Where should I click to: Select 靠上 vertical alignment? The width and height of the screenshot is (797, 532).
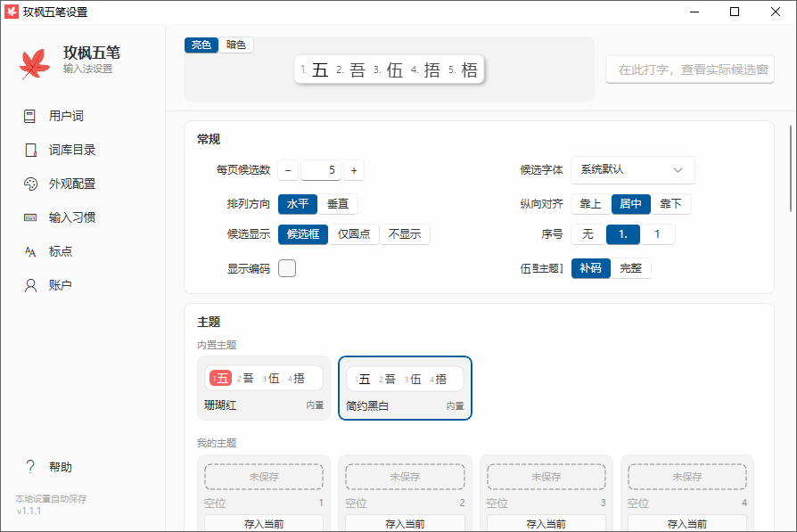click(x=591, y=204)
